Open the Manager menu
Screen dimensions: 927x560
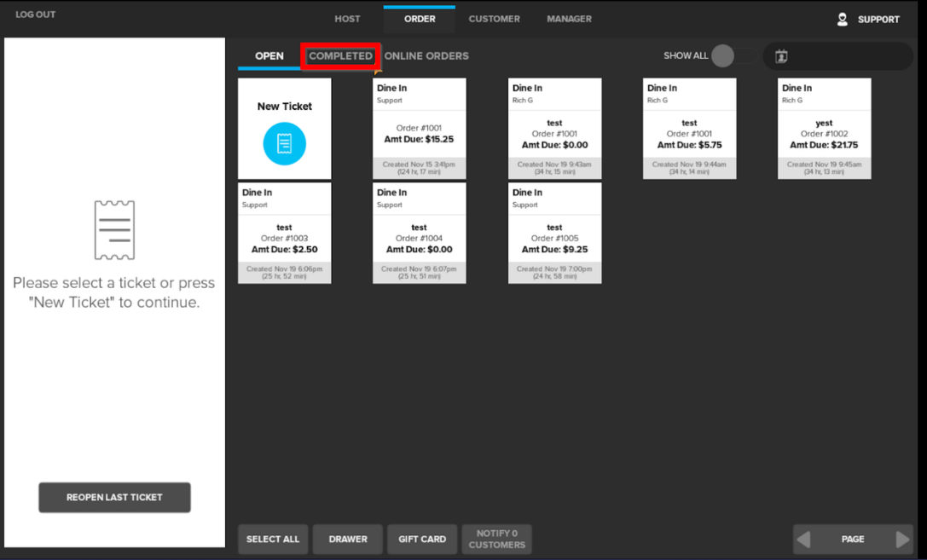569,19
